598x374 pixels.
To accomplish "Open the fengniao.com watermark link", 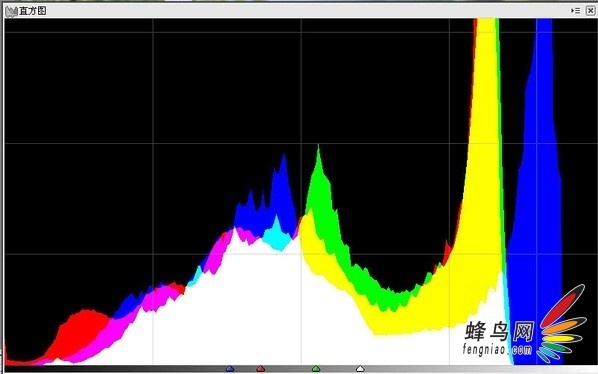I will [497, 349].
